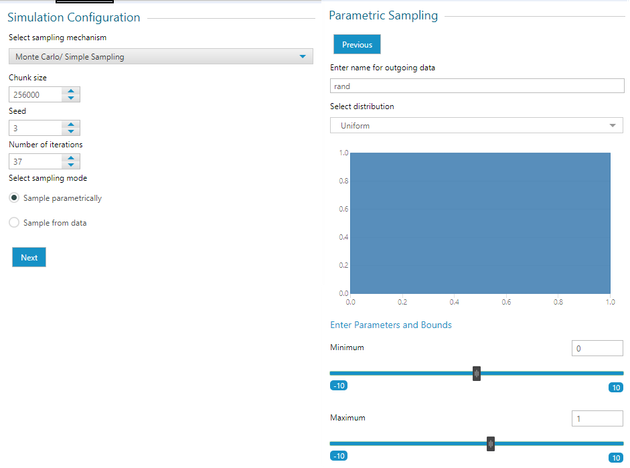
Task: Click the Next button
Action: pos(29,257)
